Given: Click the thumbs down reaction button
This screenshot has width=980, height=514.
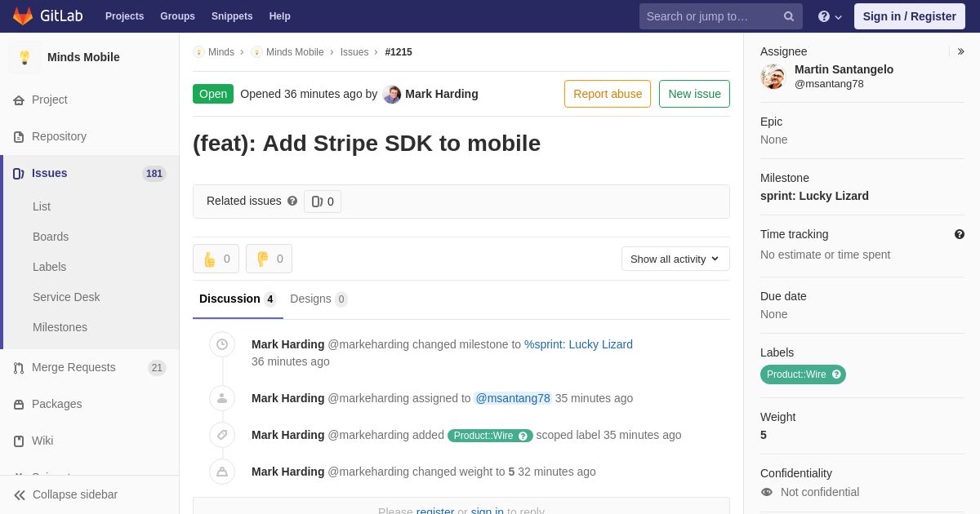Looking at the screenshot, I should (269, 259).
